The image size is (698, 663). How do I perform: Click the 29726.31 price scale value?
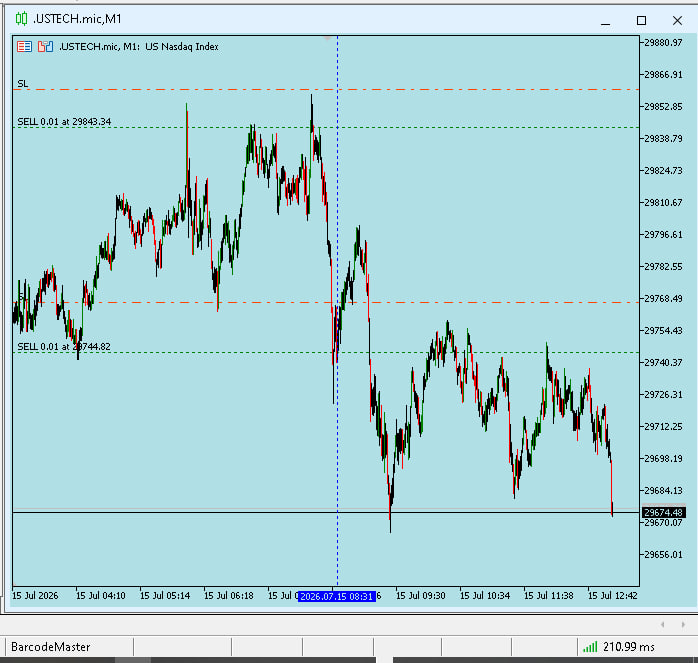(663, 395)
